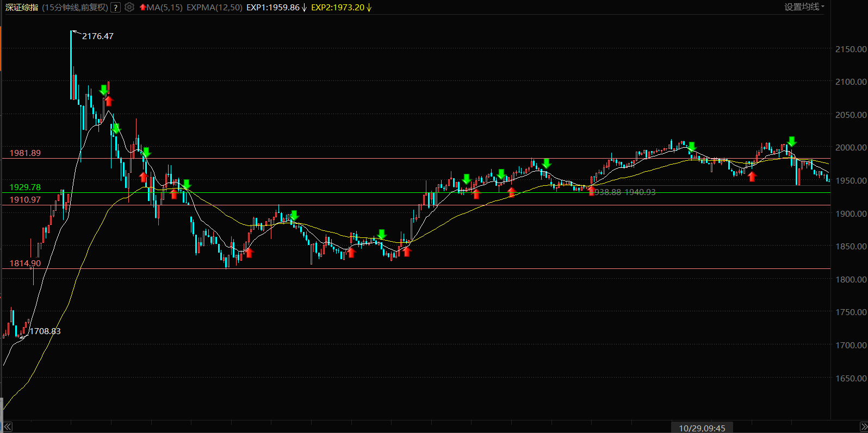Click the 10/29,09:45 time marker
Screen dimensions: 868x433
(702, 428)
